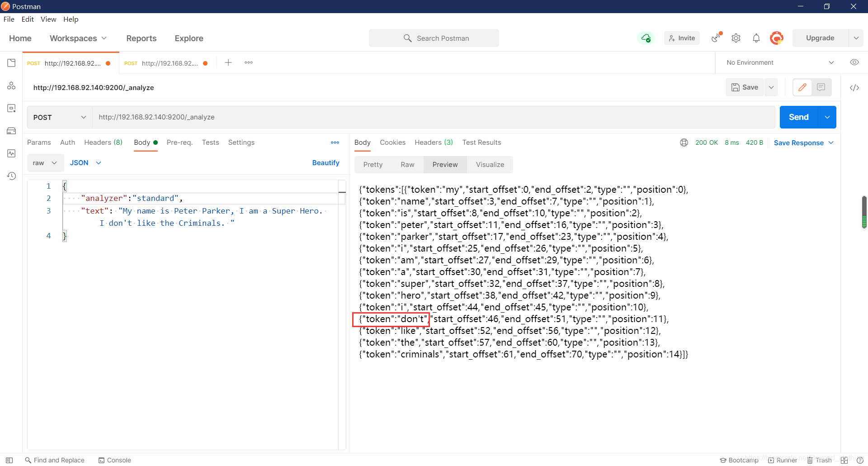Open capture requests satellite icon
The width and height of the screenshot is (868, 466).
pos(717,38)
